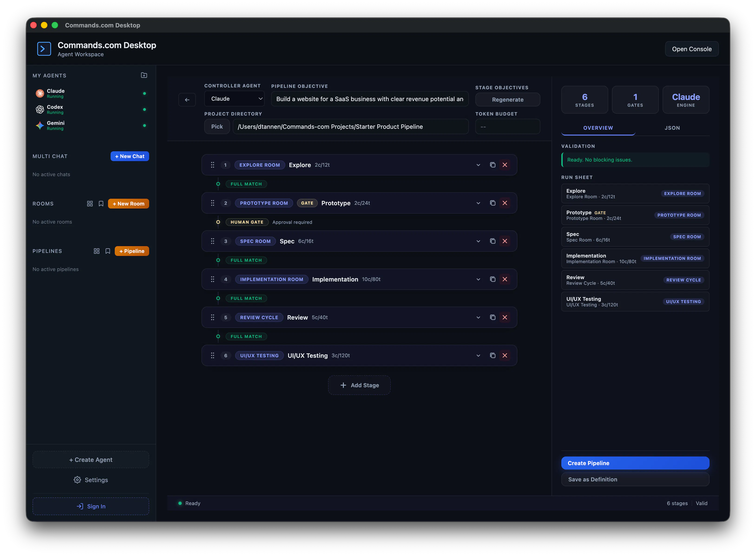Click the Sign In button
Viewport: 756px width, 556px height.
(91, 506)
